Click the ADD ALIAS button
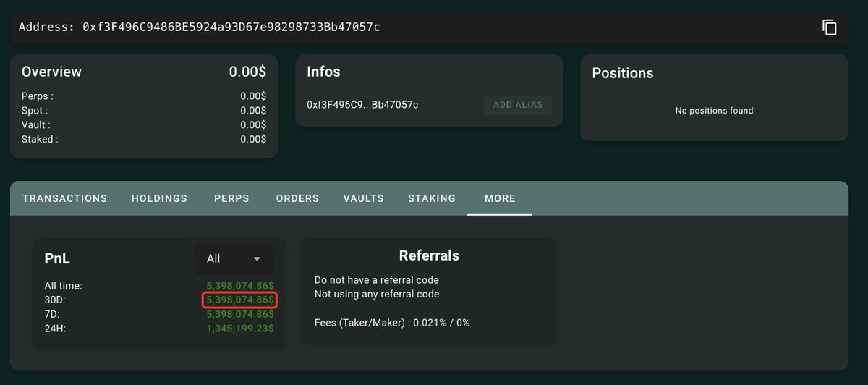The image size is (868, 385). point(518,105)
